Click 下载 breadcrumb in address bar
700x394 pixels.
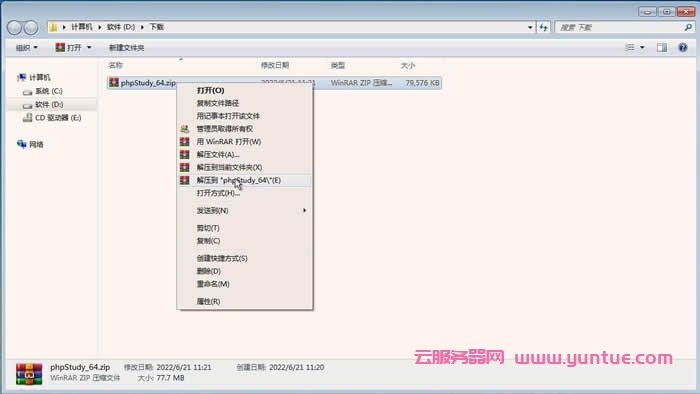[156, 27]
